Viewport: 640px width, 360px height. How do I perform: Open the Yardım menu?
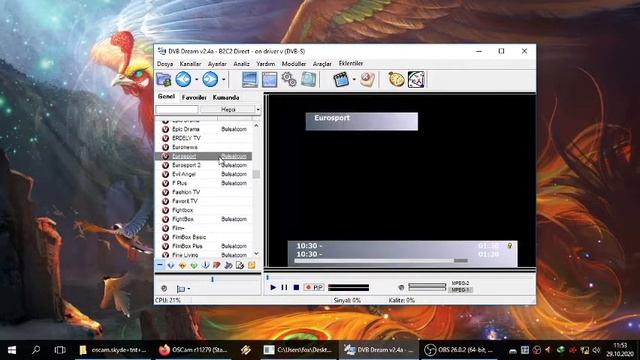[265, 64]
